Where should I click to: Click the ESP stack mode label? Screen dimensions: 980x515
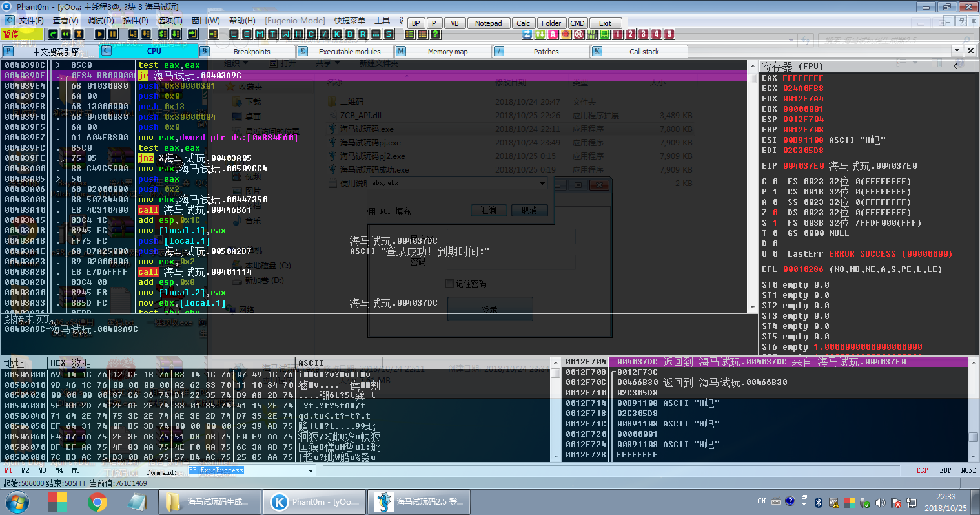[x=922, y=470]
